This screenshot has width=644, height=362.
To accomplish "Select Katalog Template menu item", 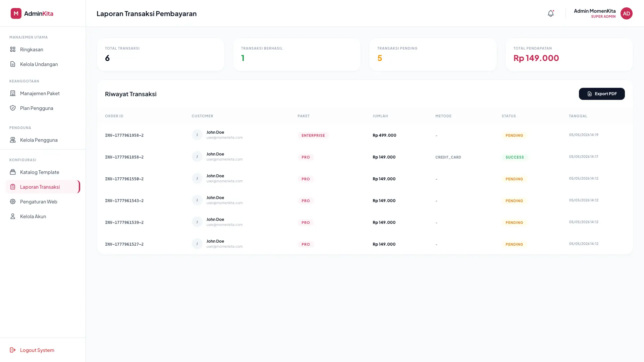I will coord(43,172).
